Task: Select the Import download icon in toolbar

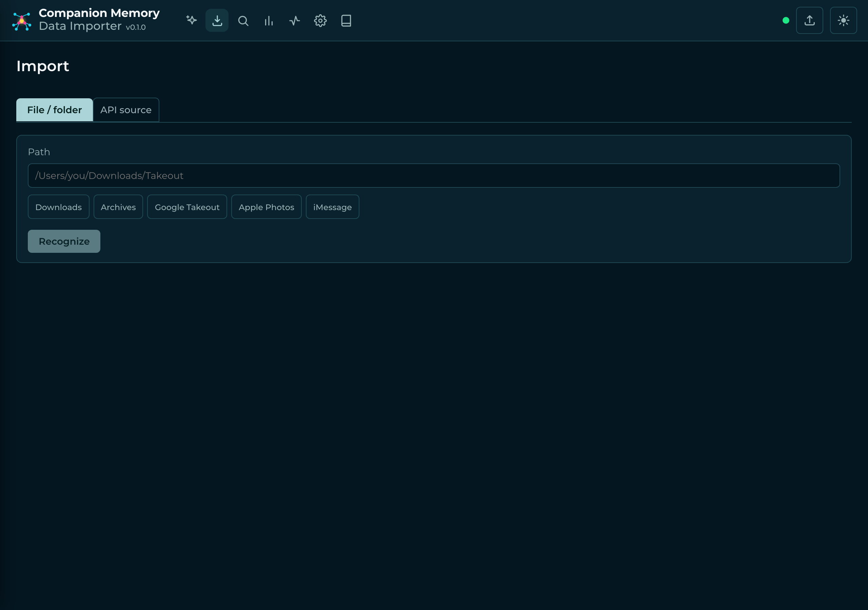Action: [x=217, y=20]
